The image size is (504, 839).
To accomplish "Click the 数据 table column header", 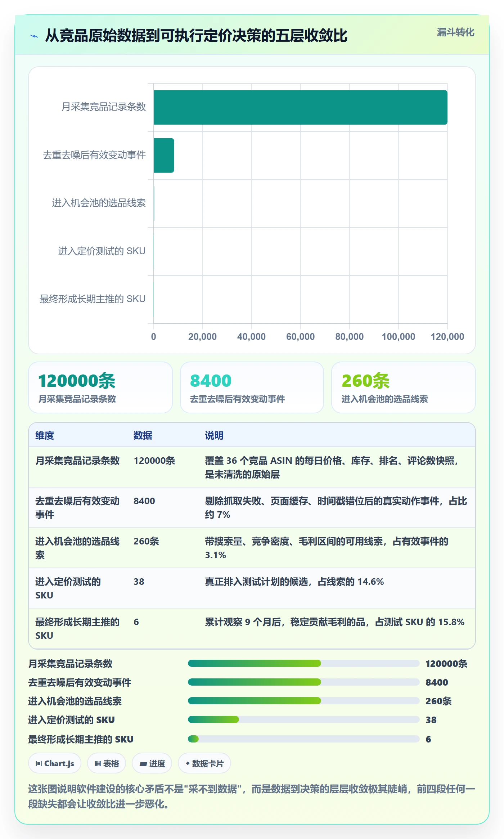I will [143, 435].
